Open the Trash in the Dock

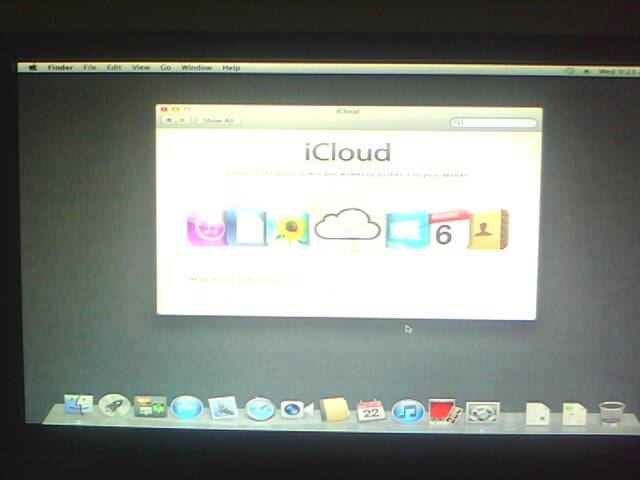pos(611,412)
